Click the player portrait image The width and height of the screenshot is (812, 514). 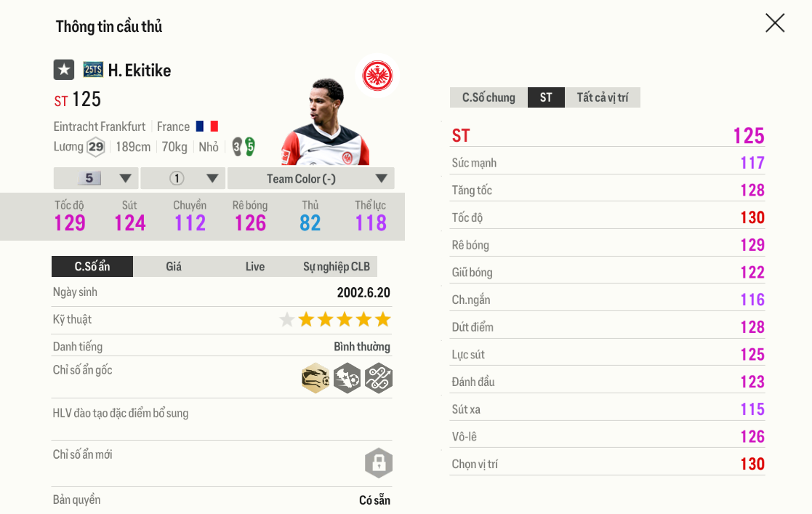pyautogui.click(x=325, y=122)
